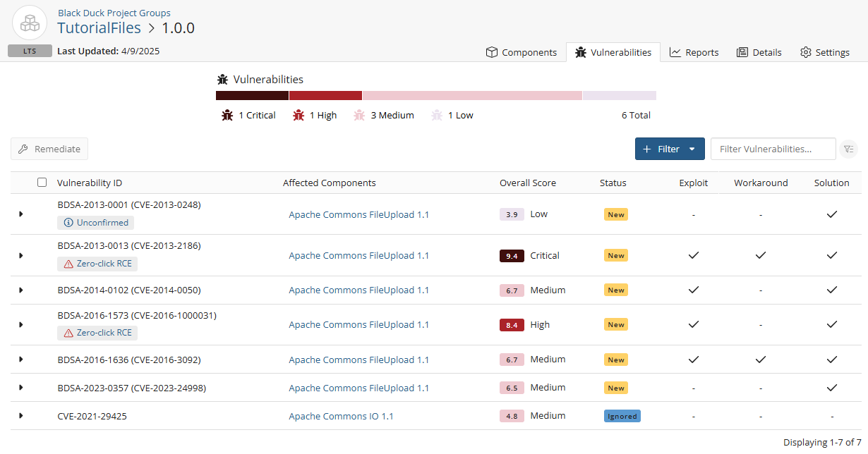Click the Black Duck project logo icon
This screenshot has height=454, width=868.
[x=29, y=22]
